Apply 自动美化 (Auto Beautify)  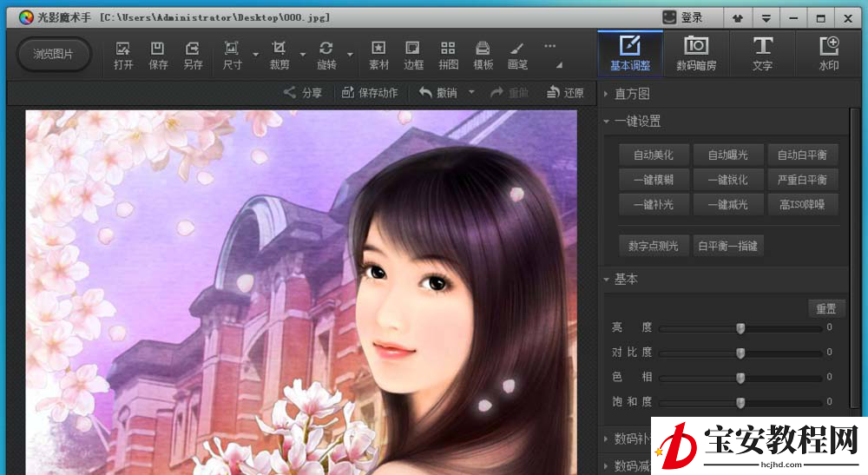[654, 155]
